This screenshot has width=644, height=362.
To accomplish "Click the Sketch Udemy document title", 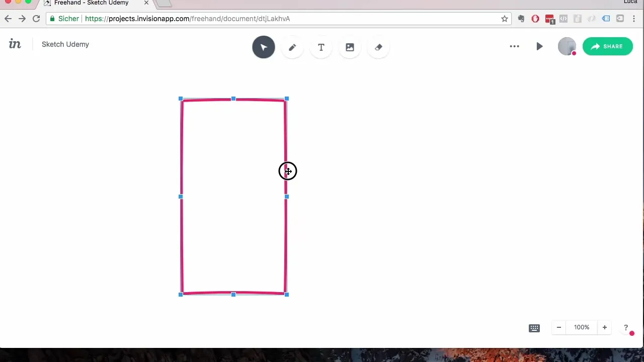I will tap(65, 44).
